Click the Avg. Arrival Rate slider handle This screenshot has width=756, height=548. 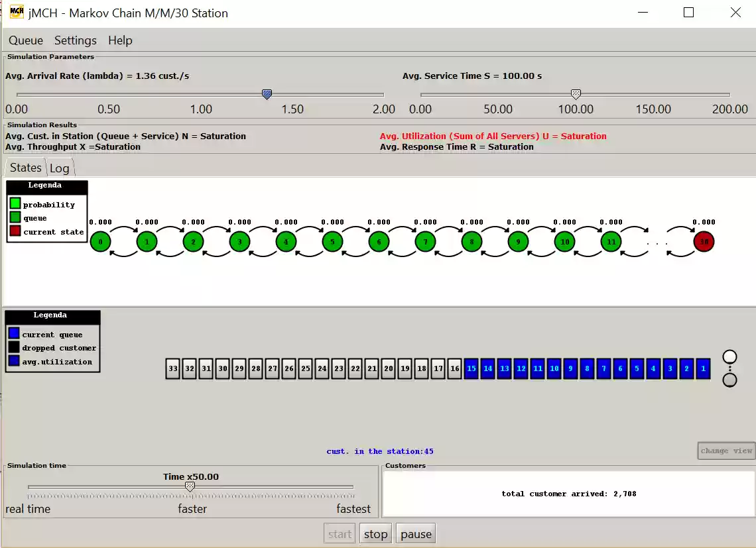point(267,94)
